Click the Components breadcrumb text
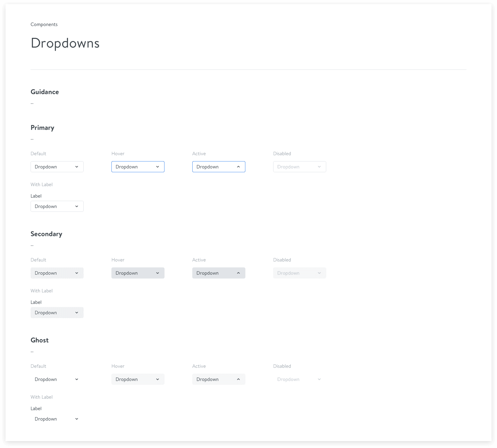Image resolution: width=497 pixels, height=448 pixels. (44, 24)
